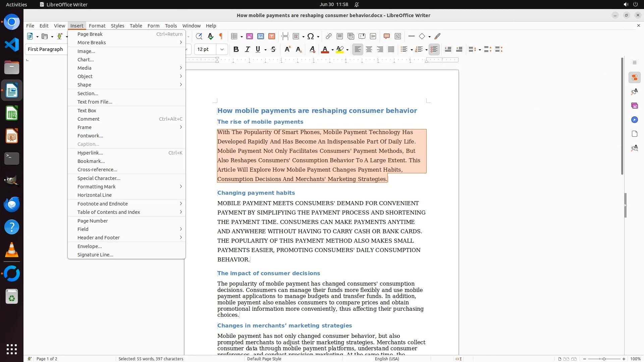Click the Insert Chart toolbar icon

[x=261, y=36]
